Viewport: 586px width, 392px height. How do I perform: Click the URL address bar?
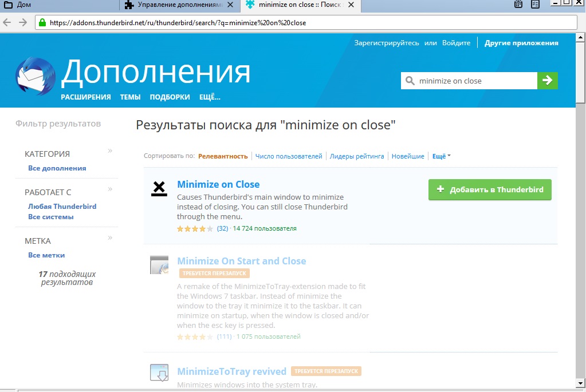pyautogui.click(x=306, y=23)
